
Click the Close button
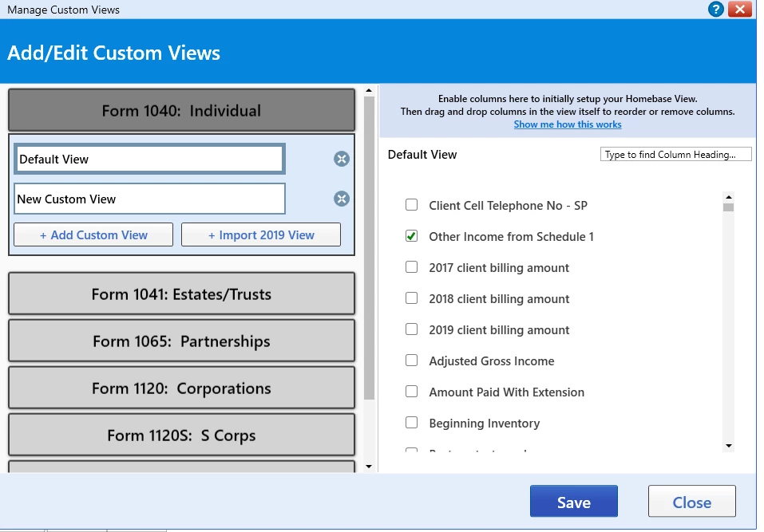[692, 502]
